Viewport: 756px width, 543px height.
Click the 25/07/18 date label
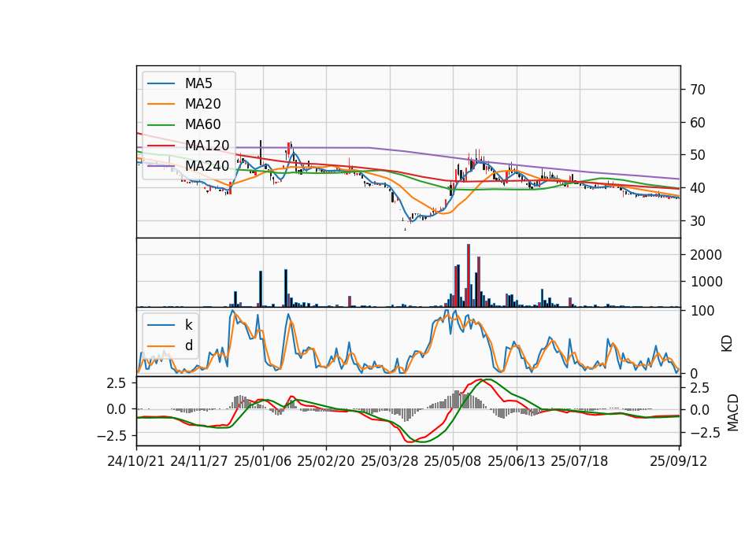[x=580, y=461]
